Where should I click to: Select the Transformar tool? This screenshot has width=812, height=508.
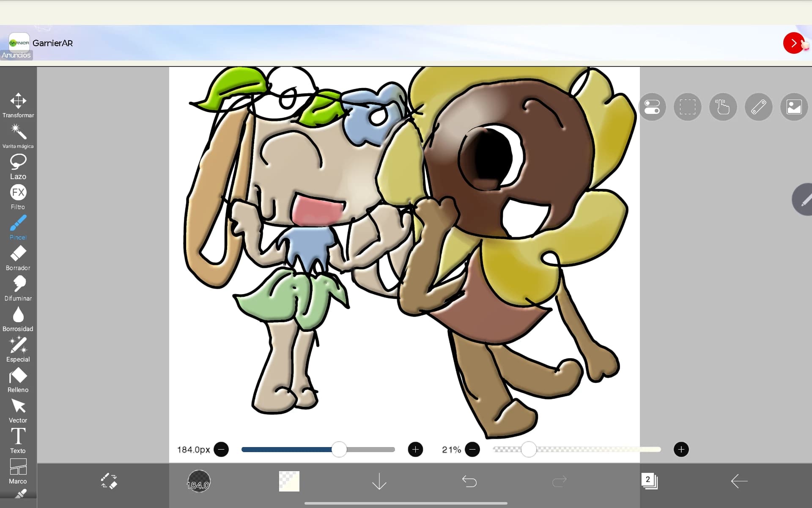pos(18,105)
